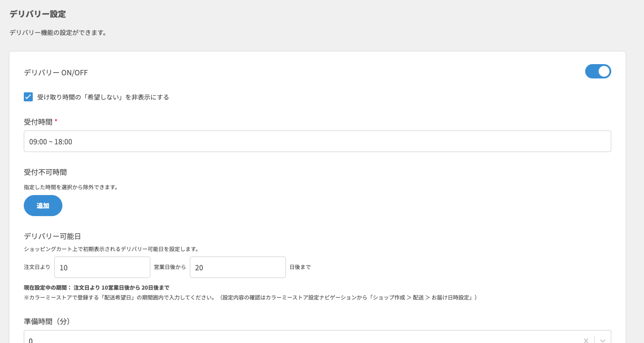
Task: Click the 受付不可時間 section heading
Action: pos(45,172)
